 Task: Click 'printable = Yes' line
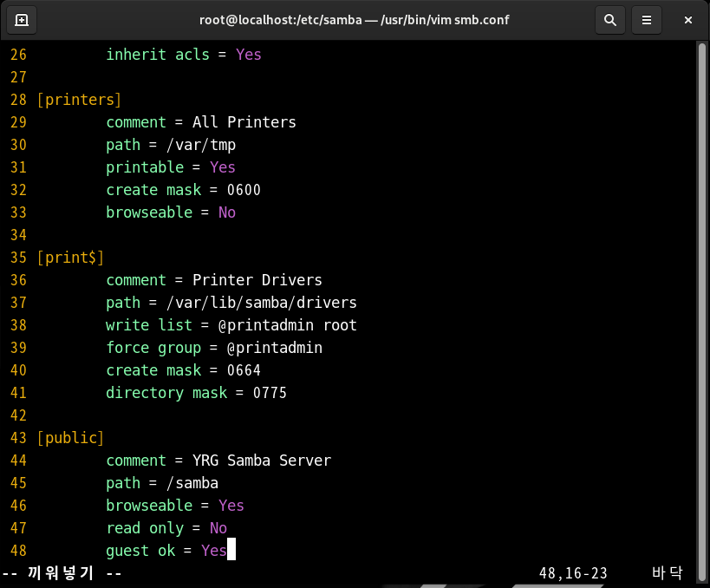tap(171, 167)
